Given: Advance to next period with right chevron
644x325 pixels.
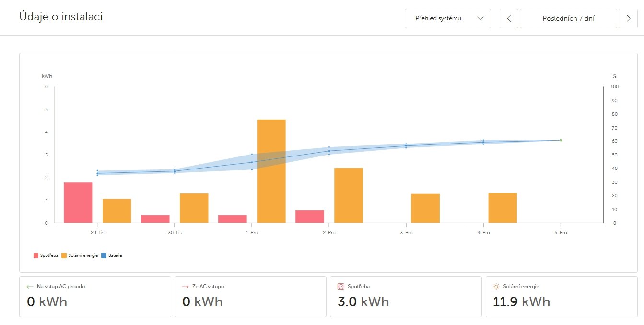Looking at the screenshot, I should click(628, 18).
